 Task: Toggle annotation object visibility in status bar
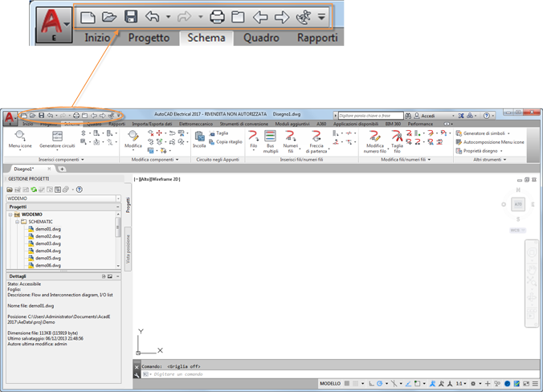[x=432, y=383]
